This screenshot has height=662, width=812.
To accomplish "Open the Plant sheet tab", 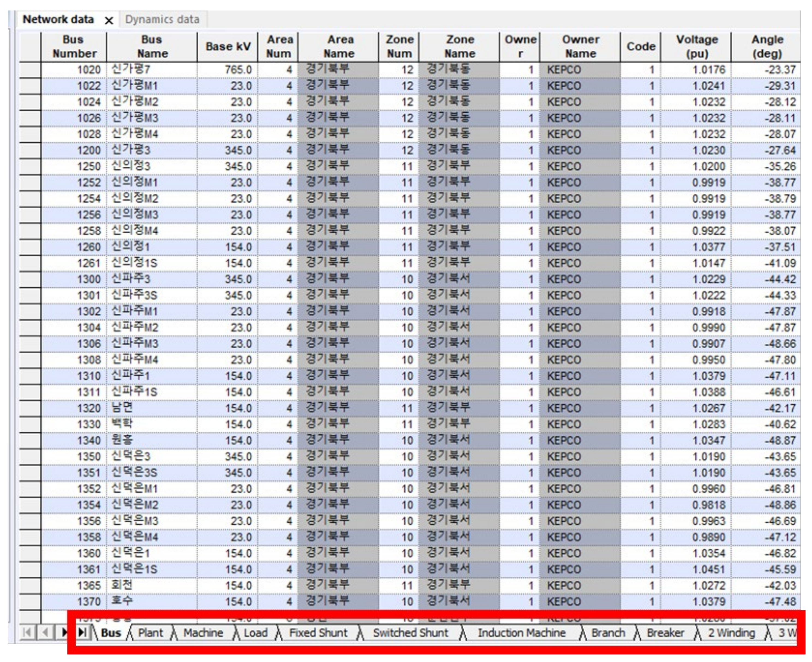I will tap(150, 633).
